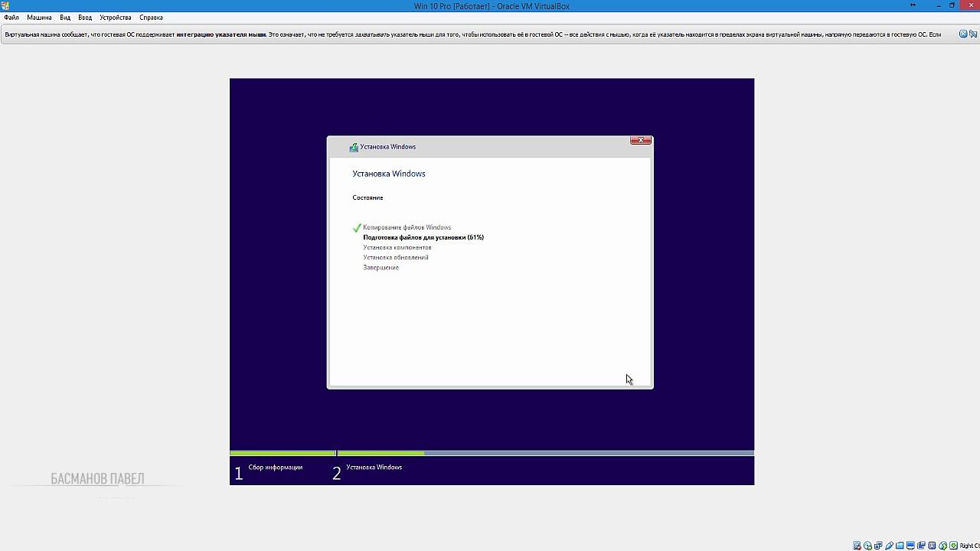The width and height of the screenshot is (980, 551).
Task: Click the mouse integration notification text
Action: click(473, 34)
